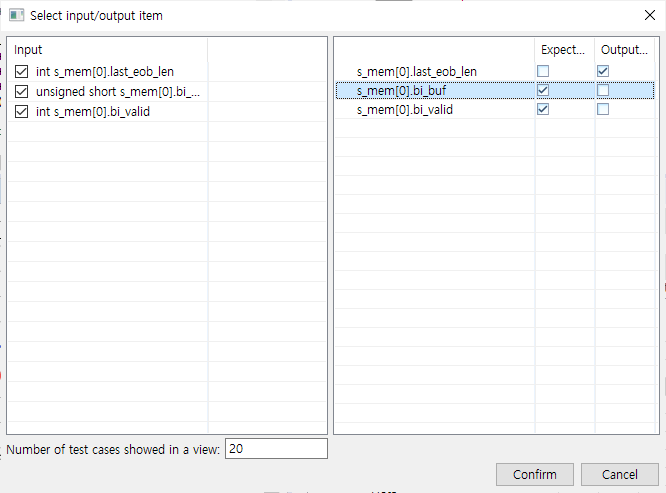666x493 pixels.
Task: Uncheck the int s_mem[0].bi_valid input checkbox
Action: point(21,112)
